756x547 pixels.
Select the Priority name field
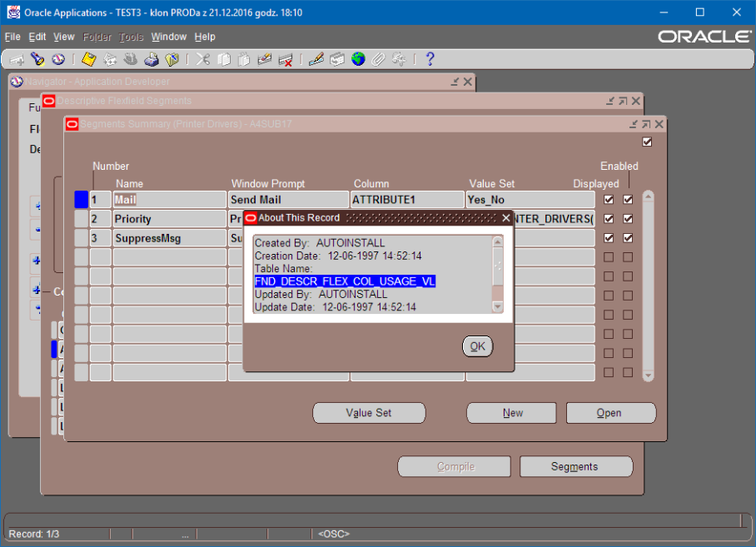click(x=169, y=219)
